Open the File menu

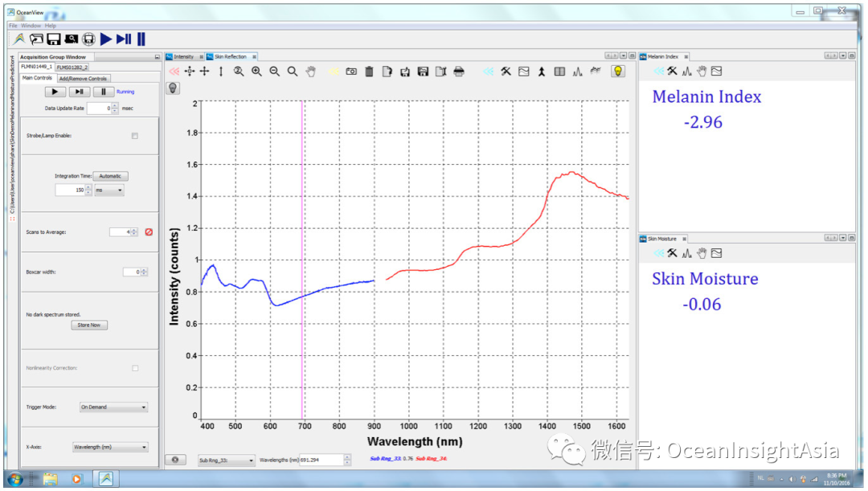point(14,26)
